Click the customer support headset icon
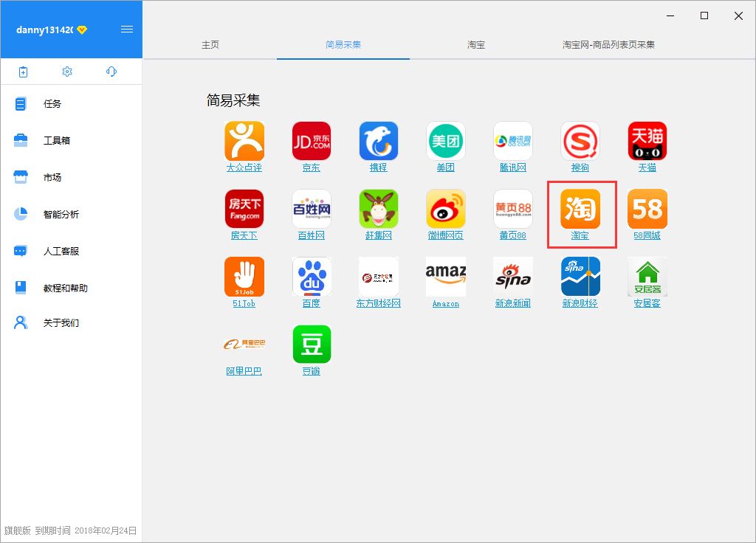 click(111, 72)
